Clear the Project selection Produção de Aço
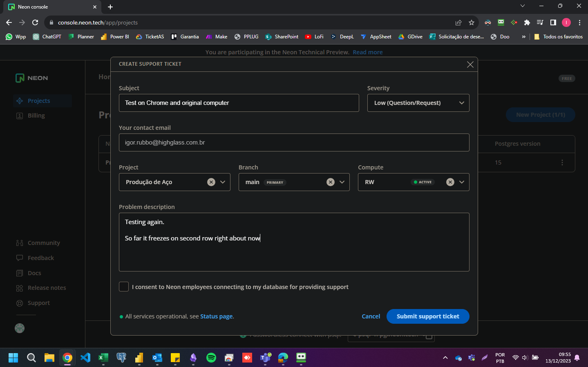Viewport: 588px width, 367px height. [211, 182]
